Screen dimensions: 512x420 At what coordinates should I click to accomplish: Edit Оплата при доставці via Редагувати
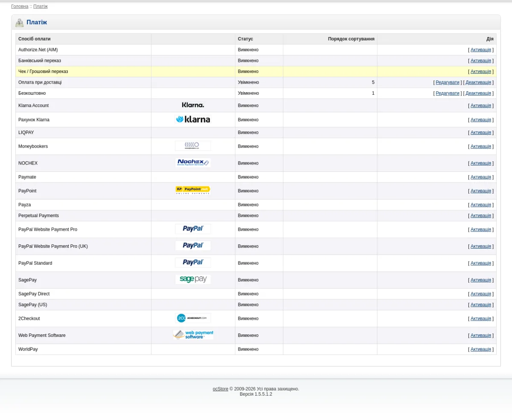448,82
